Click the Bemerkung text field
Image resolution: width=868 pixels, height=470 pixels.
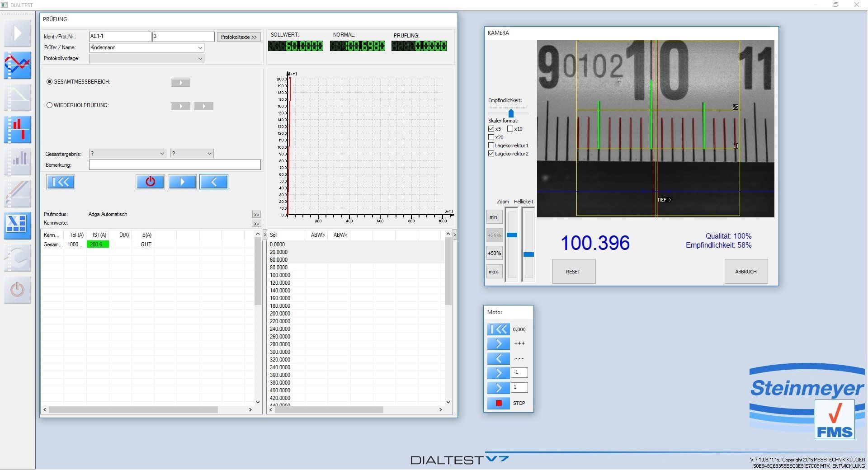[175, 165]
